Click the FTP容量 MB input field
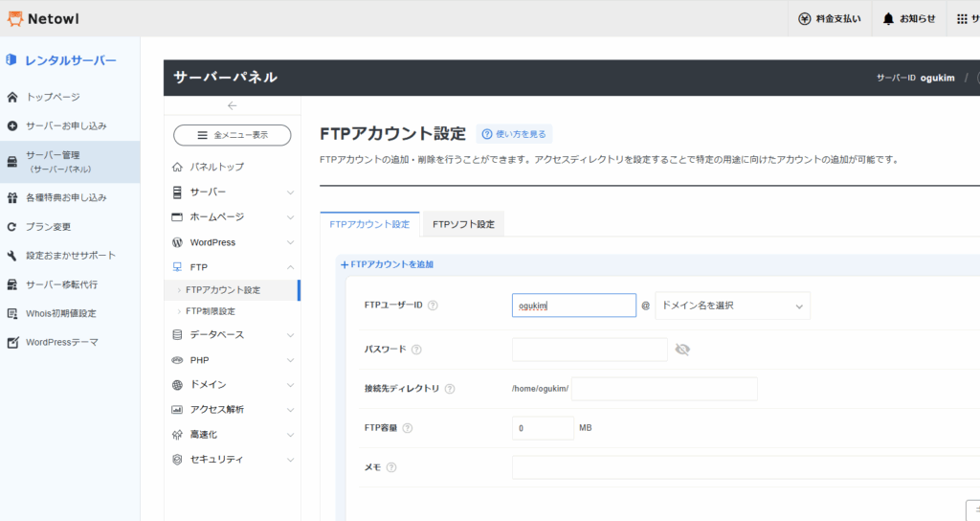This screenshot has height=521, width=980. pyautogui.click(x=543, y=428)
